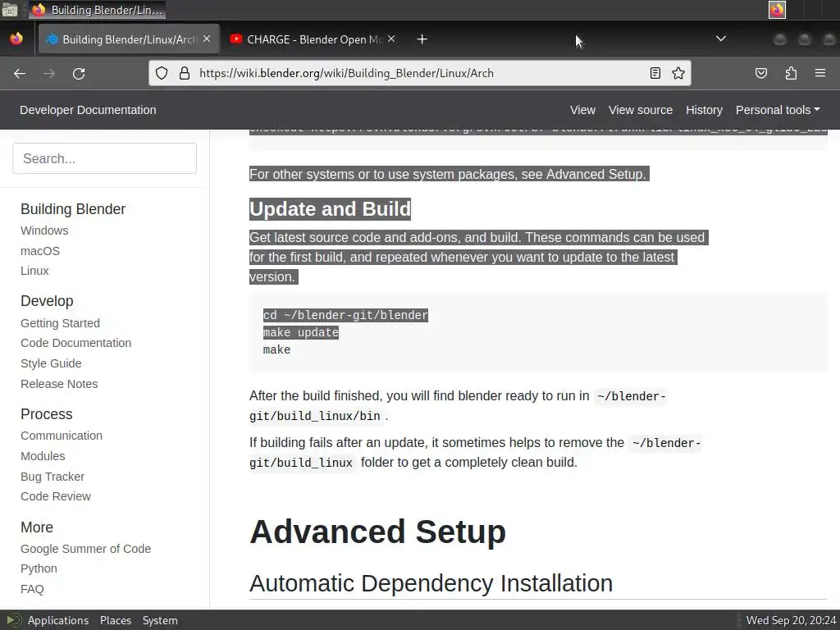Viewport: 840px width, 630px height.
Task: Open the Building Blender sidebar heading
Action: [73, 209]
